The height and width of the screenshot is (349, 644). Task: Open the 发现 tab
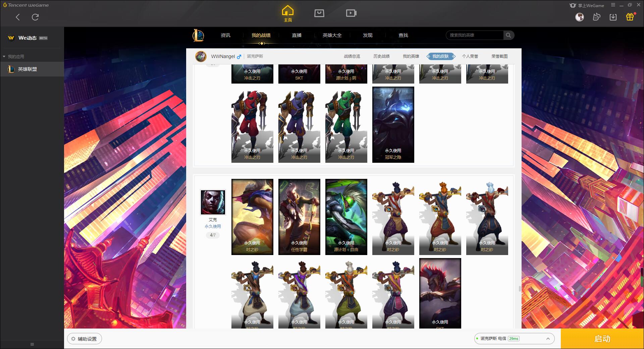368,35
